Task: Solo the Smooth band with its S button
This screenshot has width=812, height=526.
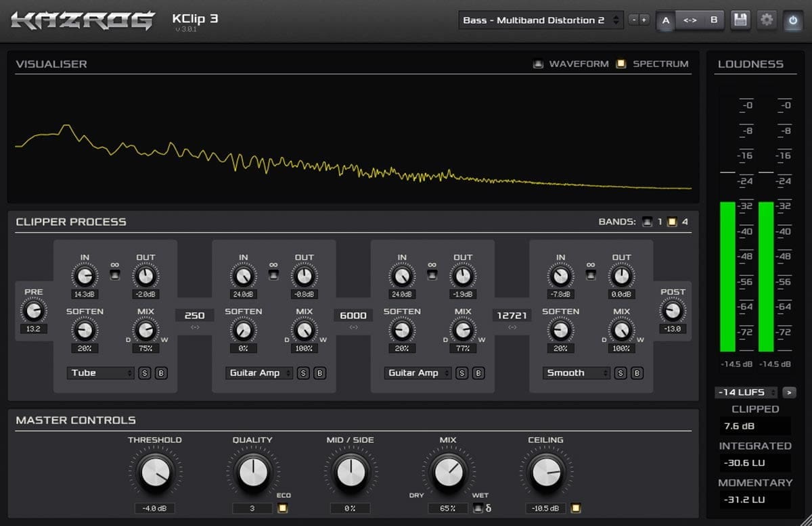Action: click(x=621, y=373)
